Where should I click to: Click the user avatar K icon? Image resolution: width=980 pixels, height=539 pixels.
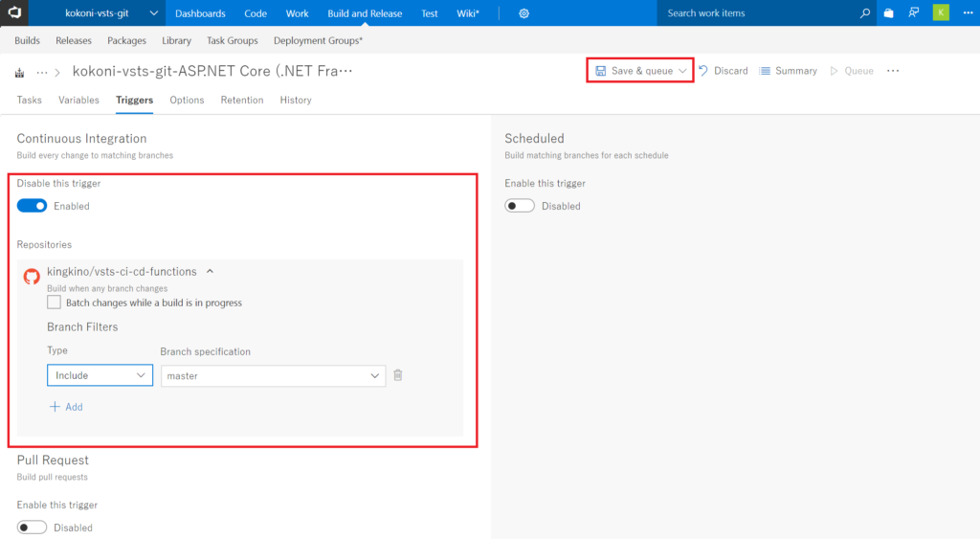tap(941, 13)
